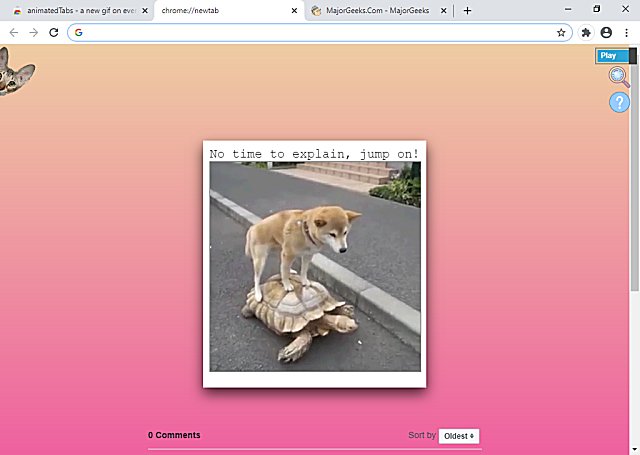
Task: Click the page's vertical scrollbar
Action: point(634,250)
